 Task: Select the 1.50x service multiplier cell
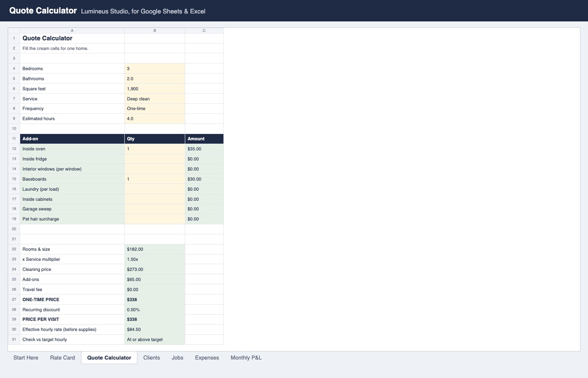[155, 259]
